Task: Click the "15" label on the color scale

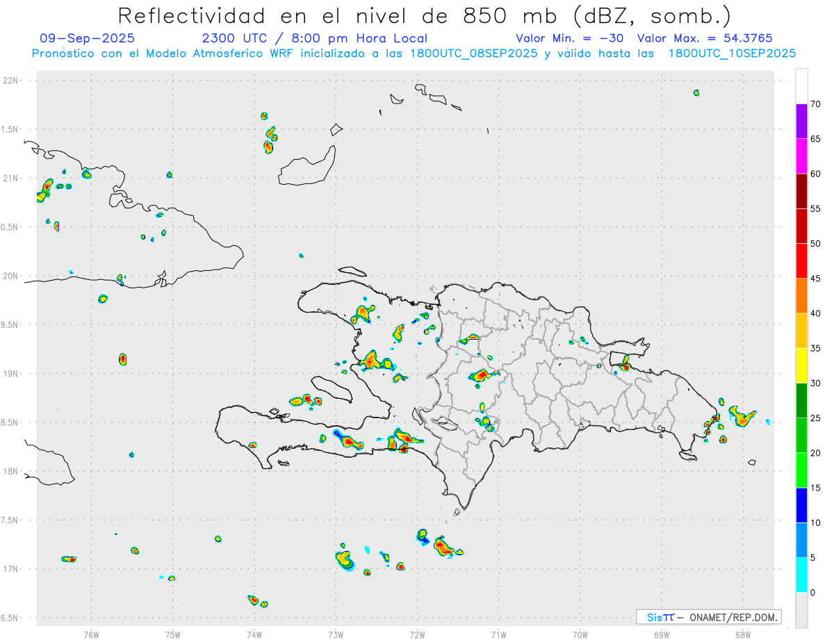Action: tap(815, 488)
